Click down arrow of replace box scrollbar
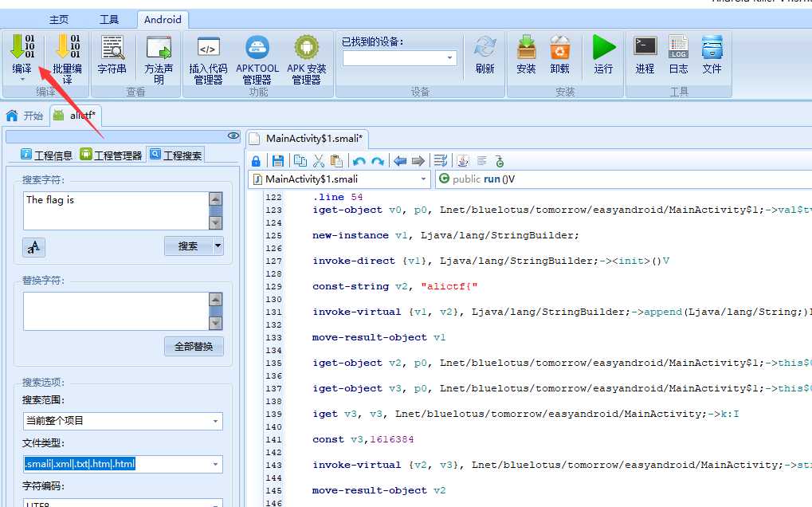The height and width of the screenshot is (507, 812). point(216,323)
